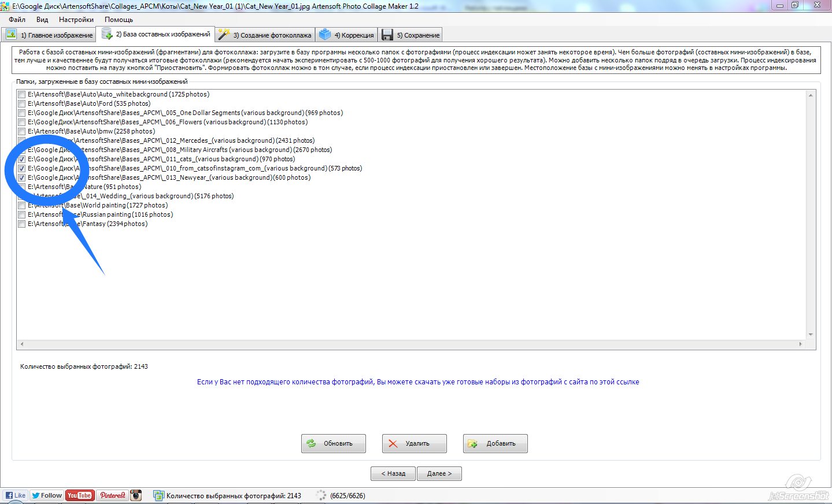Viewport: 832px width, 504px height.
Task: Click the Далее button
Action: tap(439, 473)
